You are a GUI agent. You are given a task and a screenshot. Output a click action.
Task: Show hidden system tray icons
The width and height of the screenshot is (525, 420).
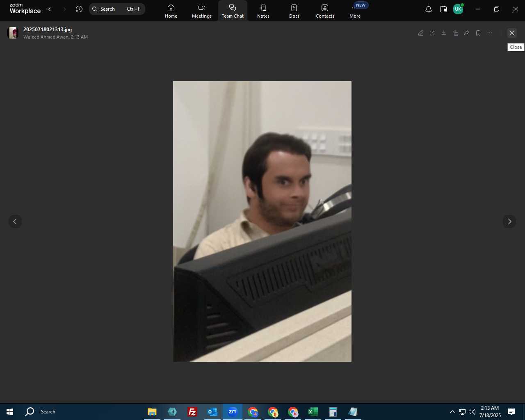452,412
